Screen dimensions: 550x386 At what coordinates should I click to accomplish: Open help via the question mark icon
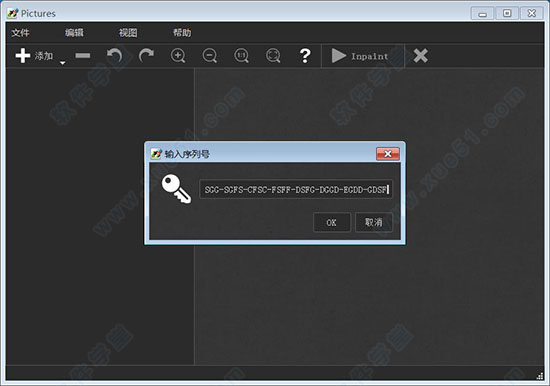pyautogui.click(x=305, y=55)
